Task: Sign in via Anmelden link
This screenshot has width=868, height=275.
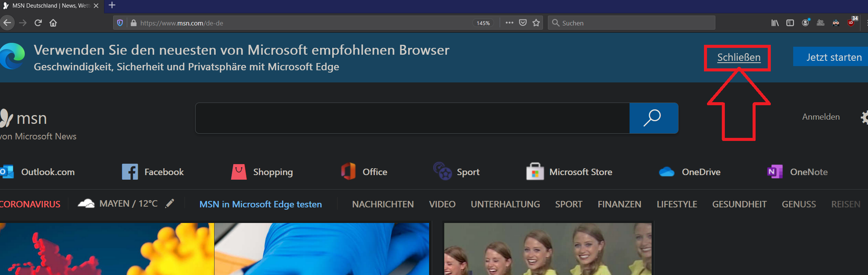Action: click(x=821, y=117)
